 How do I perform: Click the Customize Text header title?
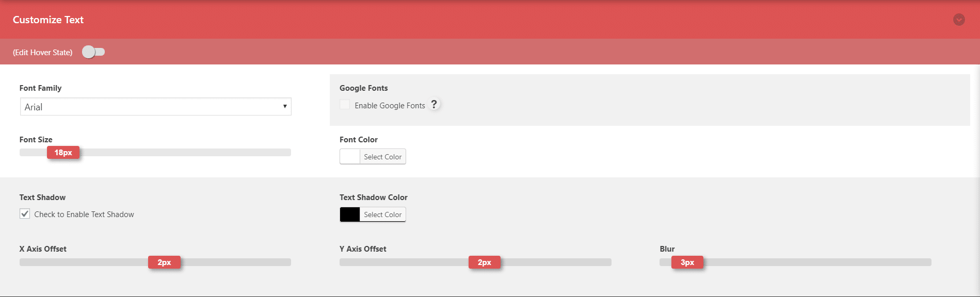[x=48, y=20]
